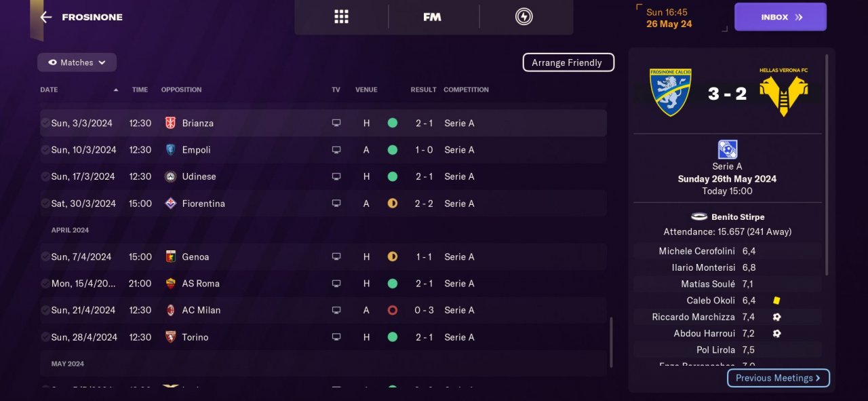Click the Serie A competition logo
Viewport: 868px width, 401px height.
coord(727,149)
